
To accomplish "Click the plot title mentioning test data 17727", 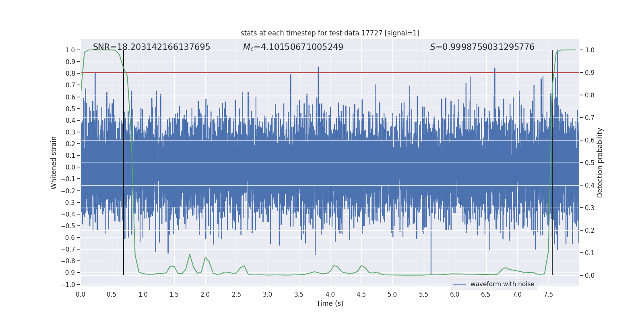I will [x=330, y=33].
